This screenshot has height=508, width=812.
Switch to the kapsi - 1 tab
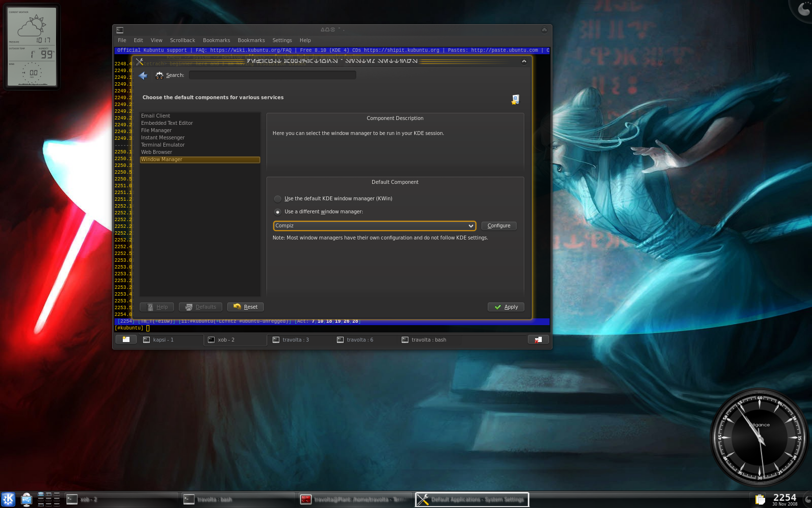171,340
